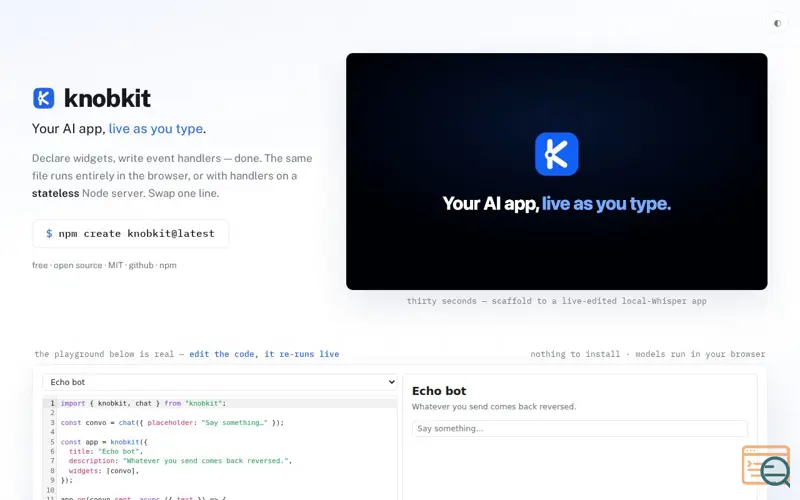Image resolution: width=800 pixels, height=500 pixels.
Task: Click 'nothing to install · models run in your browser'
Action: (648, 354)
